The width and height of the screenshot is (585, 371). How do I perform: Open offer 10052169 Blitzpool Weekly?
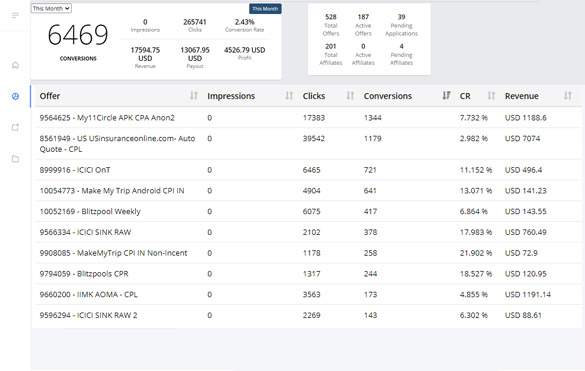(x=90, y=212)
